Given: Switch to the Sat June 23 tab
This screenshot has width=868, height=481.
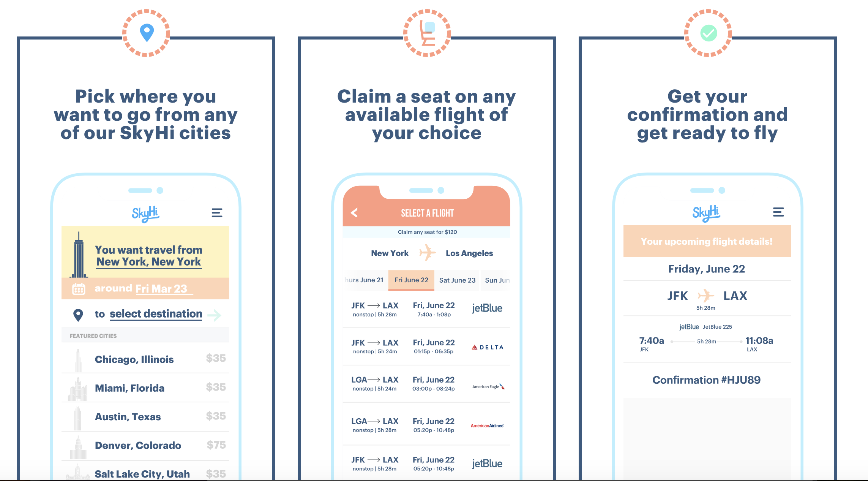Looking at the screenshot, I should point(457,280).
